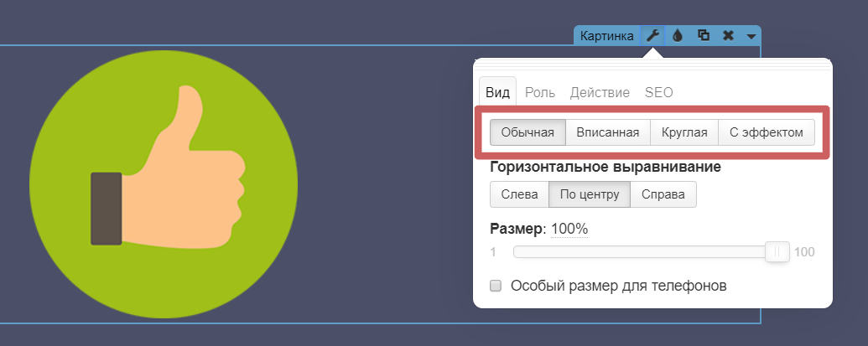868x346 pixels.
Task: Align the image Справа
Action: [x=663, y=194]
